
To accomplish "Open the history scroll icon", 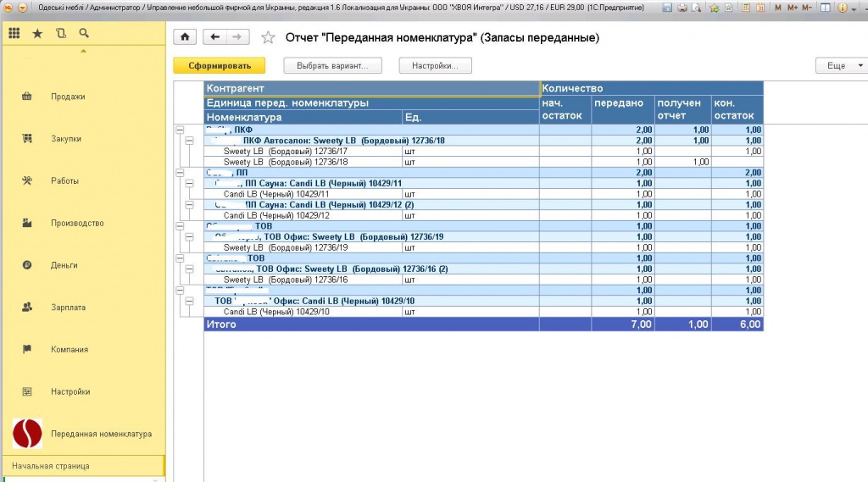I will tap(61, 33).
